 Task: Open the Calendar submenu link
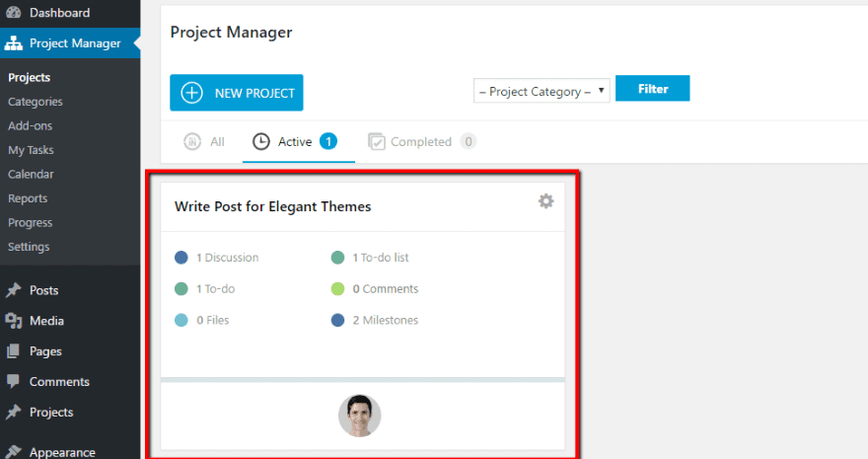(31, 175)
